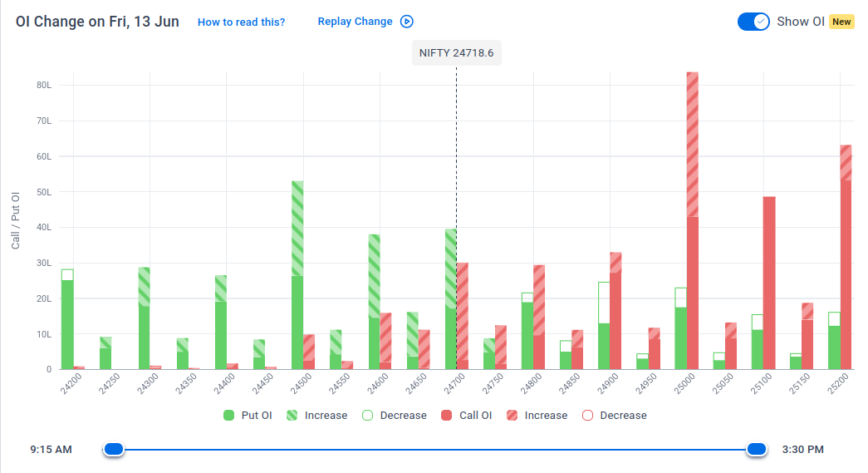The image size is (868, 473).
Task: Toggle the green striped Increase legend icon
Action: click(x=292, y=416)
